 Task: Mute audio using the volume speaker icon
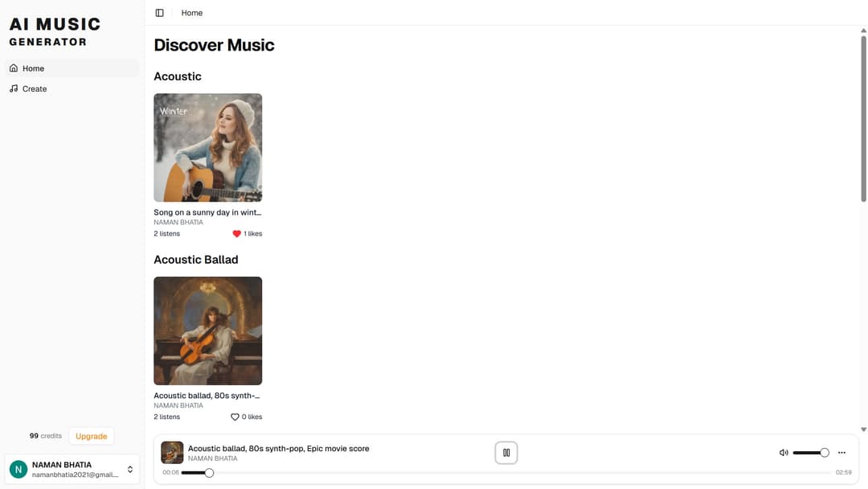pyautogui.click(x=784, y=452)
